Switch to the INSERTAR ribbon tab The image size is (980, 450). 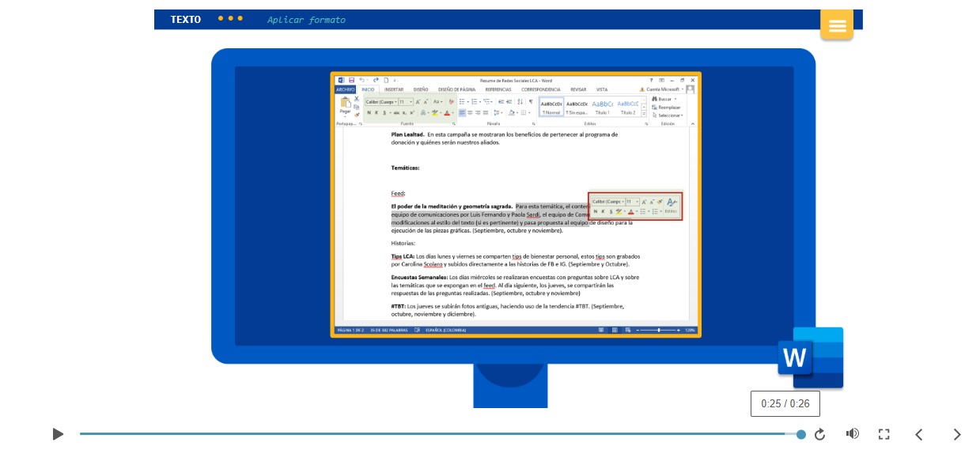point(393,89)
